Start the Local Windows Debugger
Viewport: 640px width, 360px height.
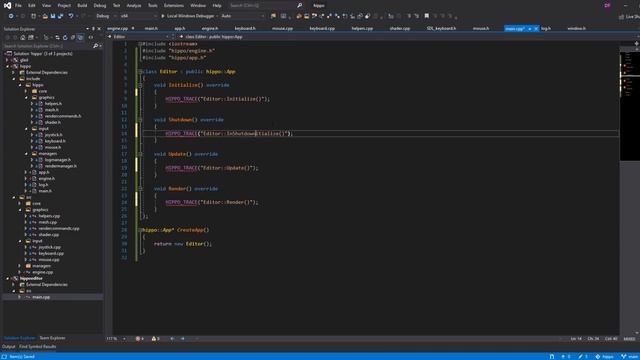[188, 16]
